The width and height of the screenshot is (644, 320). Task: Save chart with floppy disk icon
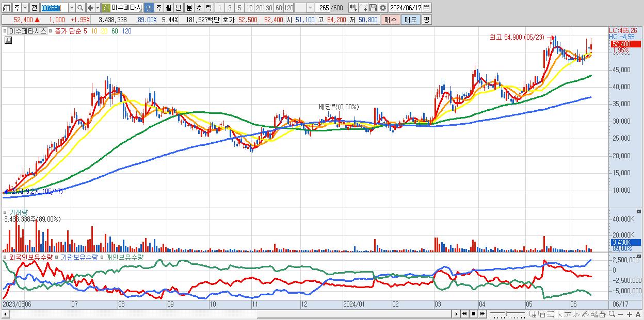[373, 8]
